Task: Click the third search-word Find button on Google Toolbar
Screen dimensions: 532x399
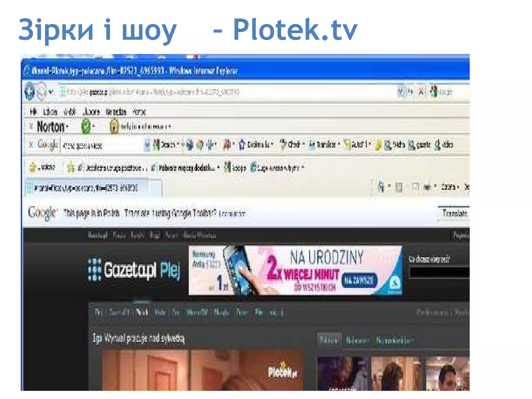Action: click(x=444, y=144)
